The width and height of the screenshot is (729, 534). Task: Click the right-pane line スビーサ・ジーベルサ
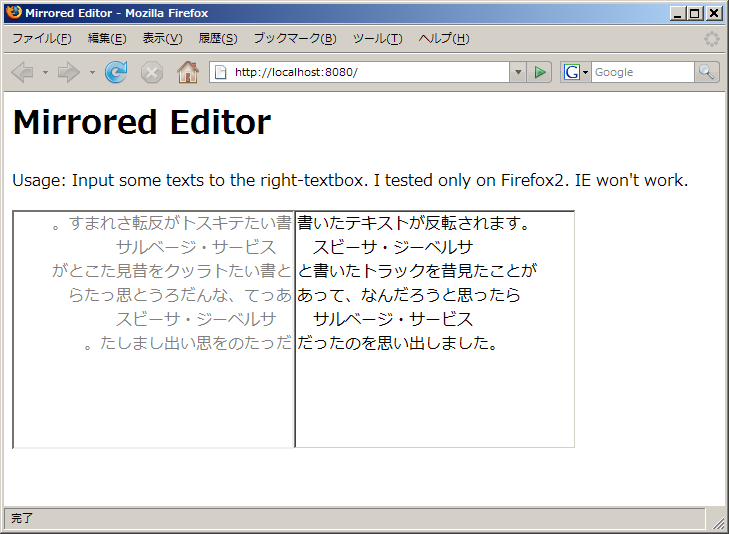(393, 247)
